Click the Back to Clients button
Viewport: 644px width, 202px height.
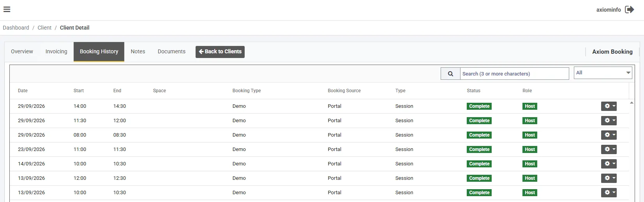coord(220,52)
